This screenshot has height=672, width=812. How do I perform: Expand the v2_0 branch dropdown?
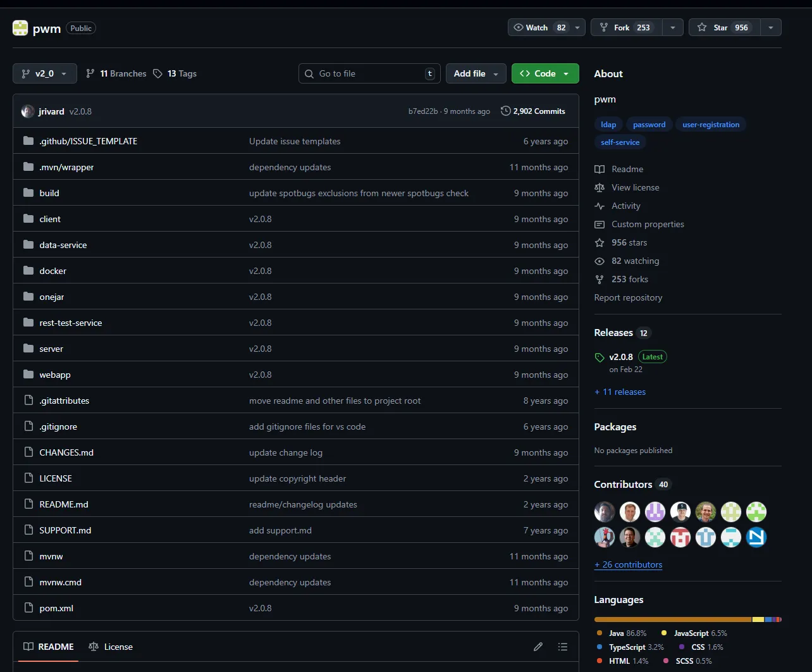tap(44, 73)
